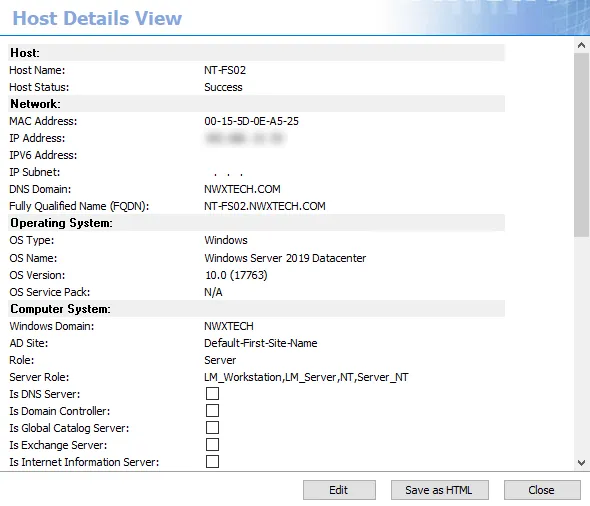The image size is (590, 506).
Task: Select host name value NT-FS02
Action: 225,70
